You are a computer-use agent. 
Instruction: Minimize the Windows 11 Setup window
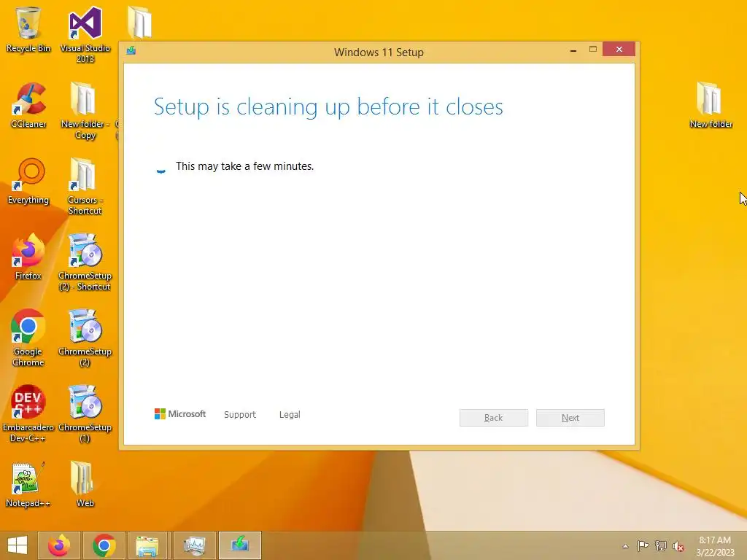tap(573, 50)
